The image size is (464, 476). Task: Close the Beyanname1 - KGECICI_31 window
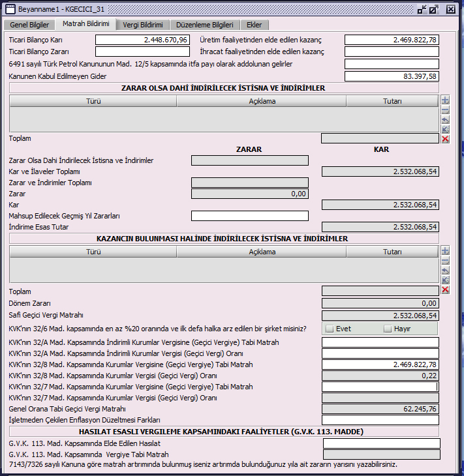pos(451,9)
